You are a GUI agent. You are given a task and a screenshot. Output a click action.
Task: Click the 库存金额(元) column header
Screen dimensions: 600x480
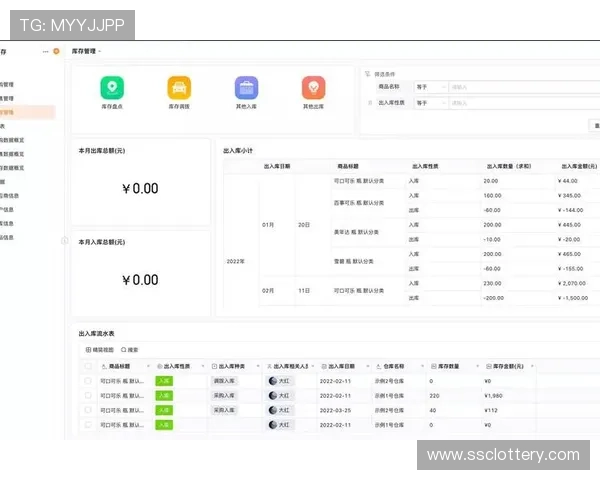point(508,366)
